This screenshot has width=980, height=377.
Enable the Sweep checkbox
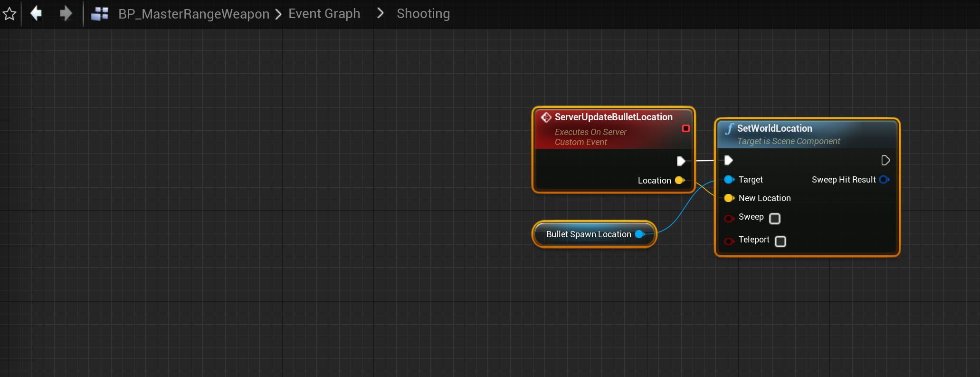tap(775, 218)
